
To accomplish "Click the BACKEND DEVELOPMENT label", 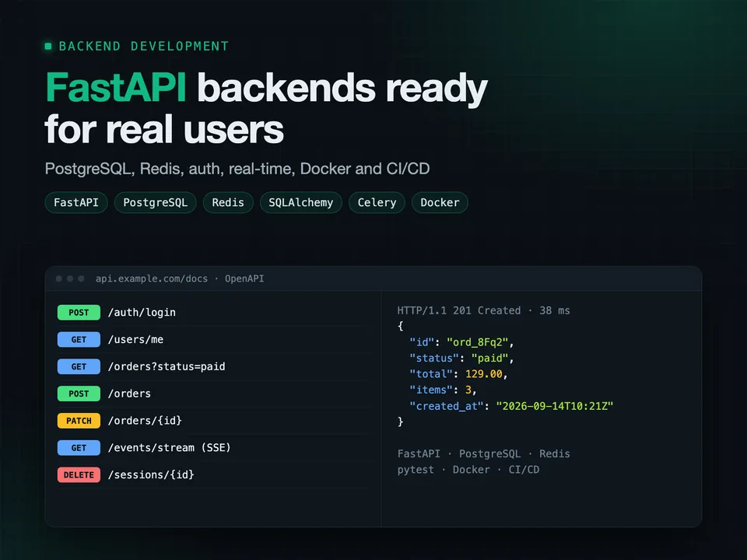I will (143, 46).
